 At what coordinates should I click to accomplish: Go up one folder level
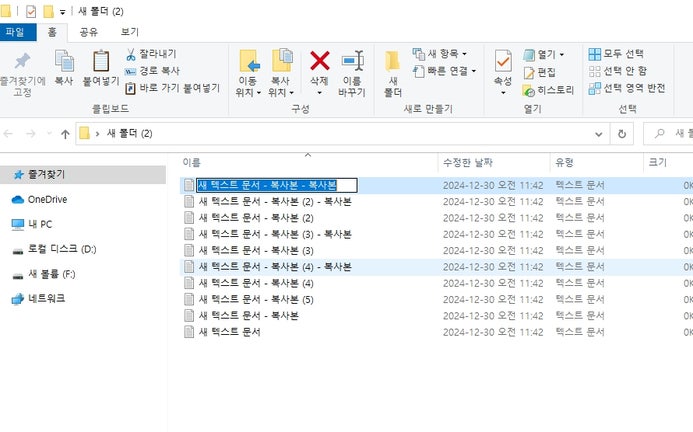(65, 134)
